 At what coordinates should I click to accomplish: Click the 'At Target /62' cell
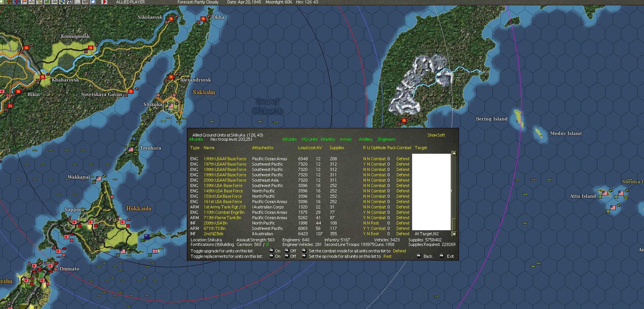[x=427, y=234]
